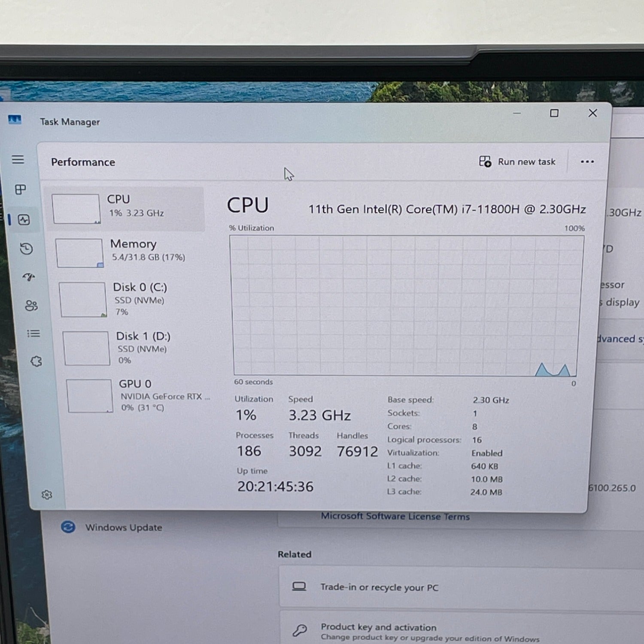
Task: Open the Details page icon
Action: [33, 334]
